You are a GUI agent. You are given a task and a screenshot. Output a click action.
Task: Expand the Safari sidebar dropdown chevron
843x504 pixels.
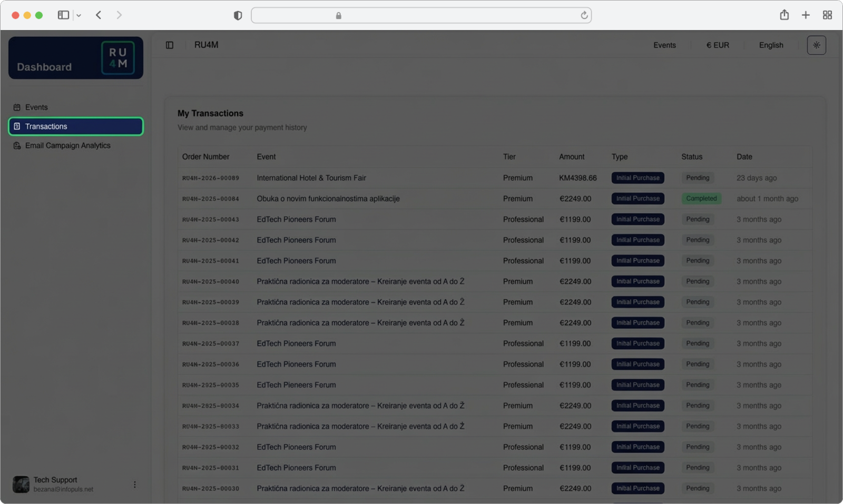tap(79, 16)
